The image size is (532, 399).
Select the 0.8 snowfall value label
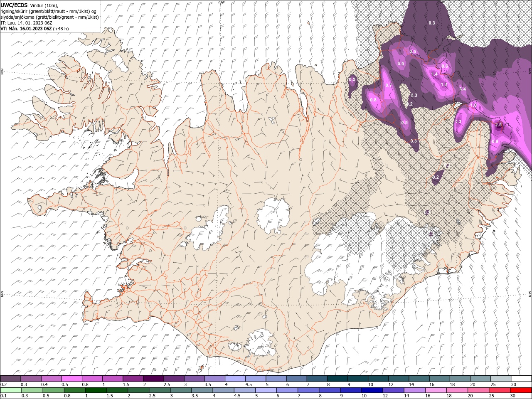pyautogui.click(x=373, y=100)
